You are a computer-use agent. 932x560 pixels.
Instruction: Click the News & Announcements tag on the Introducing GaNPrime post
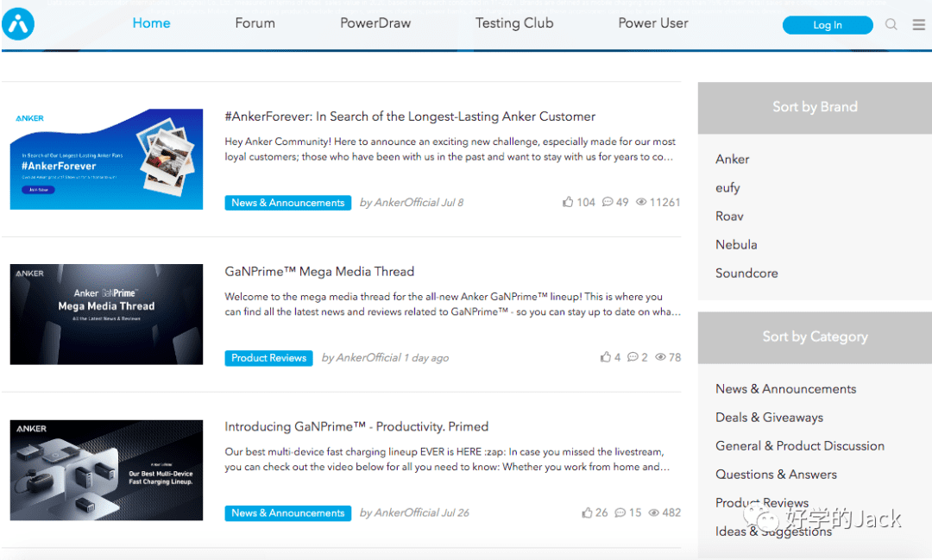coord(287,513)
